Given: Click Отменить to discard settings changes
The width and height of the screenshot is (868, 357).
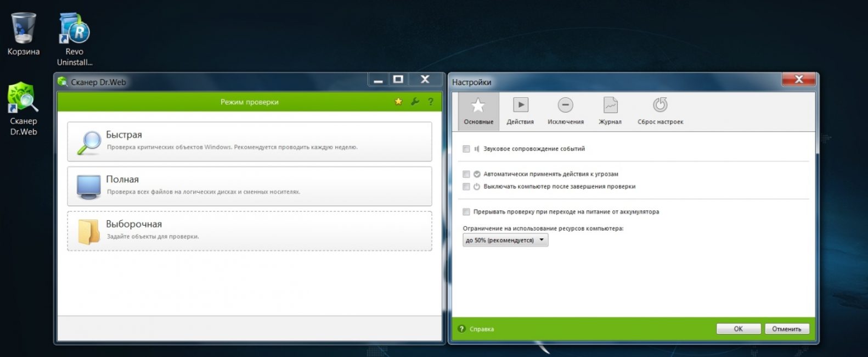Looking at the screenshot, I should (x=787, y=329).
